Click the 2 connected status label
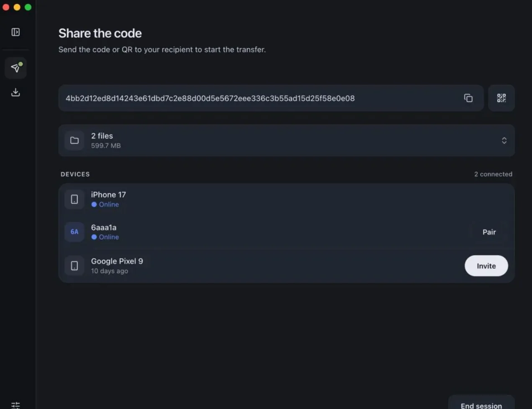 (x=493, y=174)
